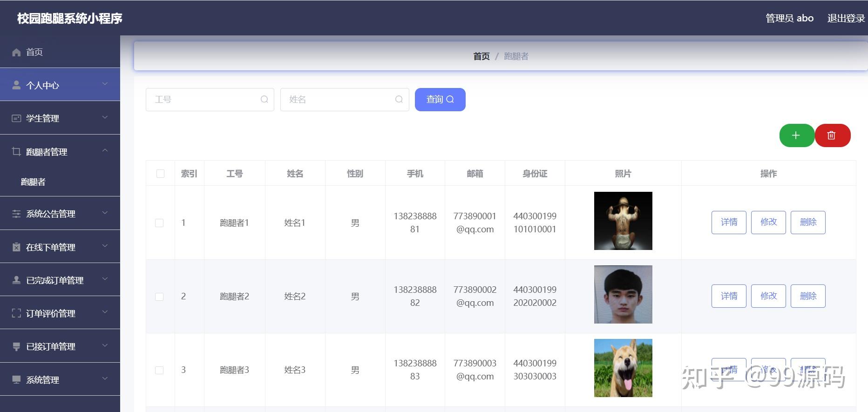
Task: Click the person icon for 个人中心
Action: coord(16,85)
